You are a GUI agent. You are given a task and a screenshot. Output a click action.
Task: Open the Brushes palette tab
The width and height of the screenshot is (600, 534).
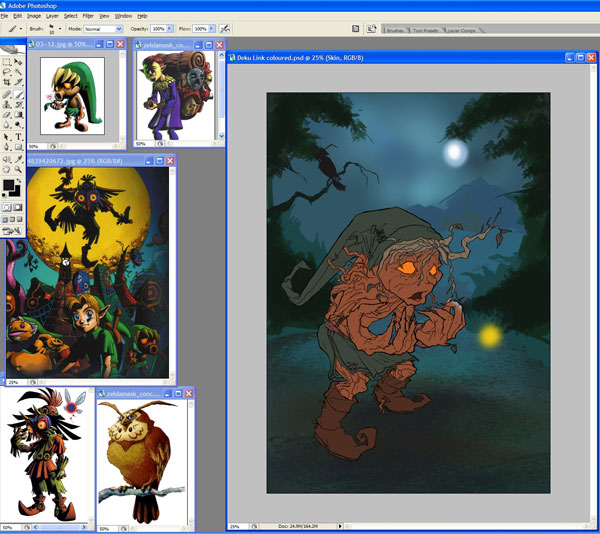click(x=395, y=30)
